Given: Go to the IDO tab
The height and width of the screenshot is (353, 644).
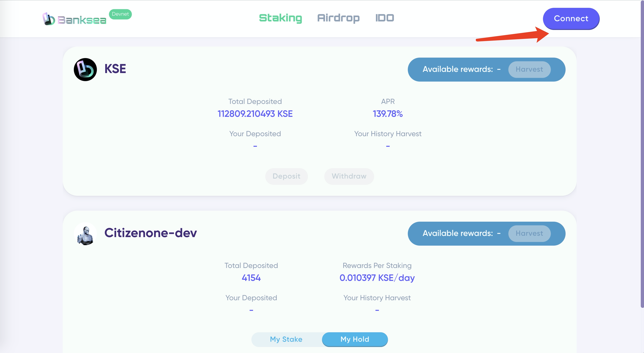Looking at the screenshot, I should pyautogui.click(x=385, y=18).
